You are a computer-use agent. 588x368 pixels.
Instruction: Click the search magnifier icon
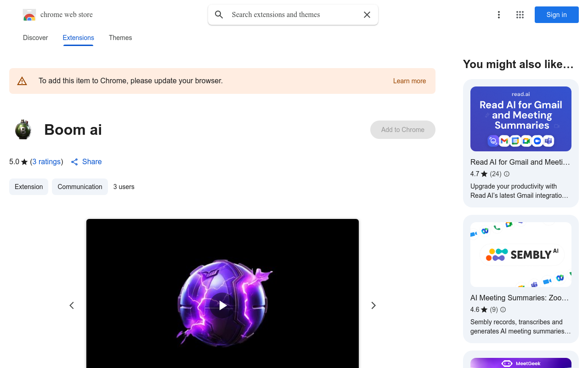tap(219, 15)
